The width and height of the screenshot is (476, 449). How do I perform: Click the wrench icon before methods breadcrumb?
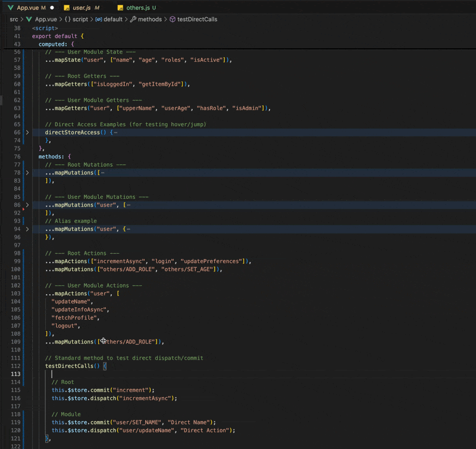tap(133, 19)
